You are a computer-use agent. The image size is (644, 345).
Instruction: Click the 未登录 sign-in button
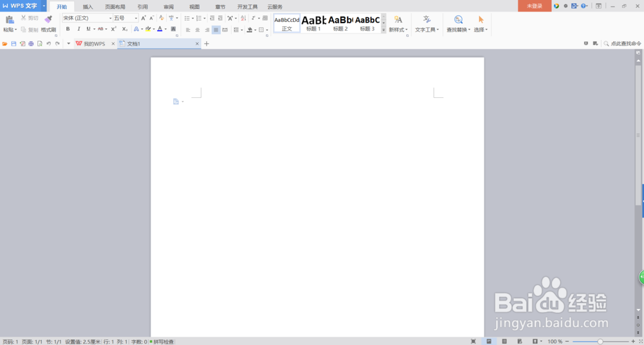point(535,6)
